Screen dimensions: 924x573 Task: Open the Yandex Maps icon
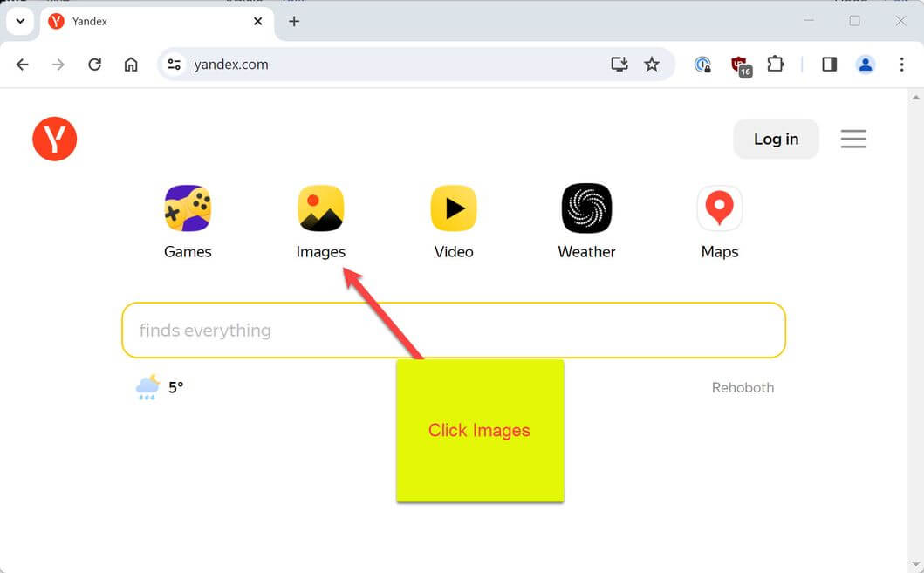point(720,208)
